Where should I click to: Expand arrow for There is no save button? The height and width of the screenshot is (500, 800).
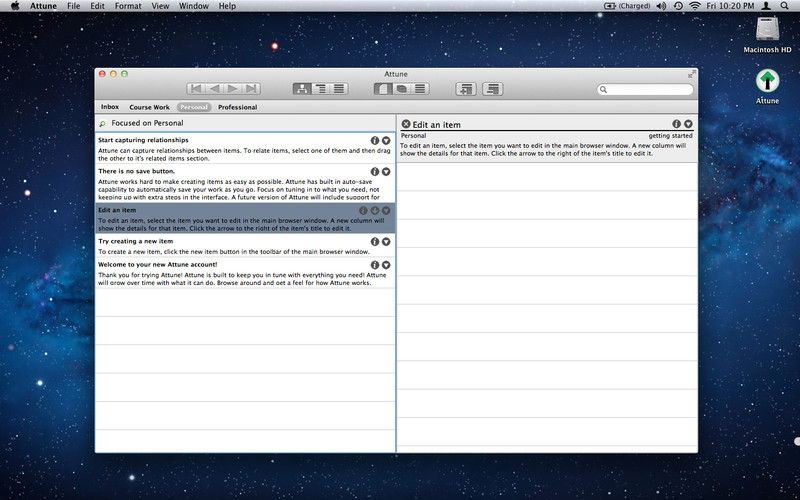[x=386, y=171]
